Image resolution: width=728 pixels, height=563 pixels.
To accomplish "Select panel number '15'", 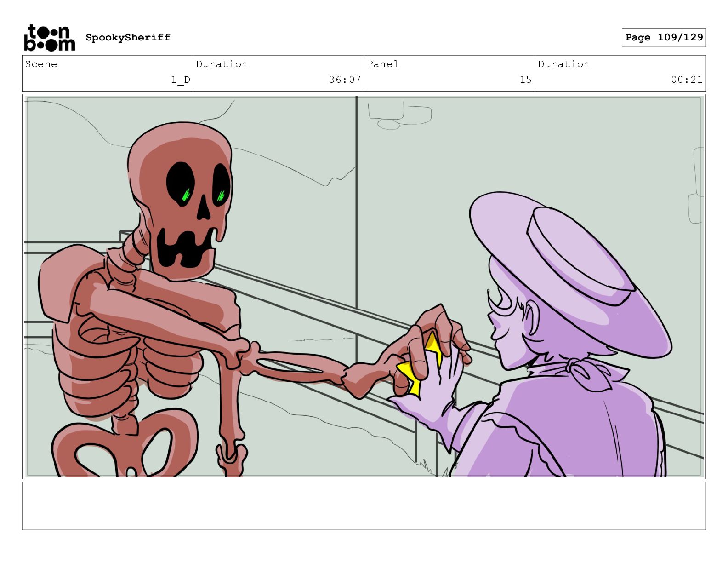I will (526, 80).
